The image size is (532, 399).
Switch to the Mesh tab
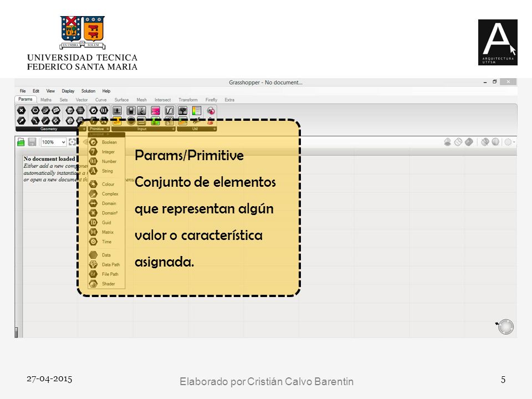pos(141,100)
